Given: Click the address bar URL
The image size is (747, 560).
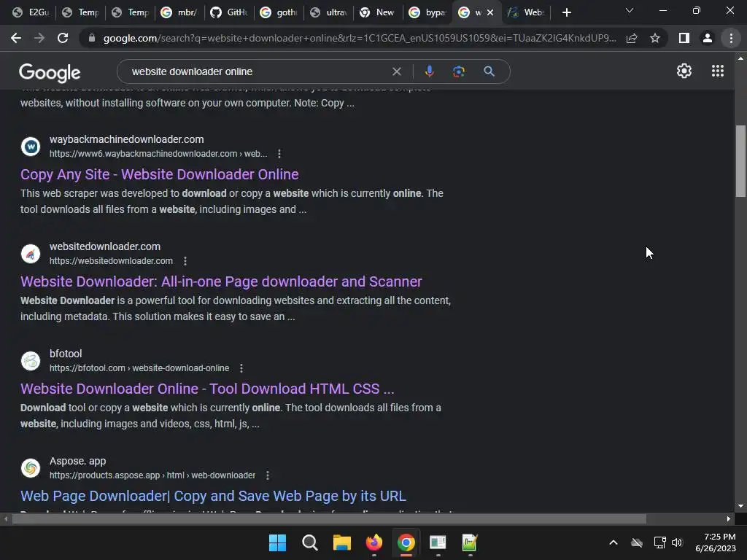Looking at the screenshot, I should (x=360, y=38).
